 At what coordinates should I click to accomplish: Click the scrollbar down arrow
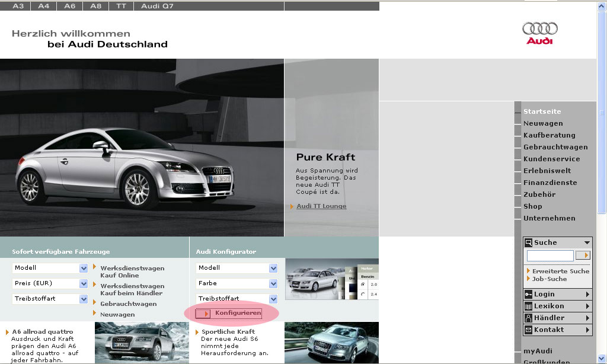[x=602, y=358]
